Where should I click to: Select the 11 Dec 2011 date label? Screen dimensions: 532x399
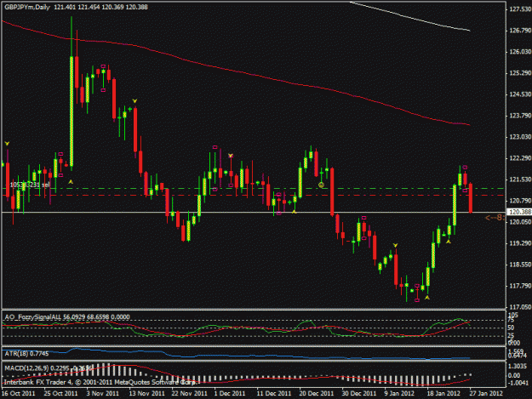coord(273,394)
